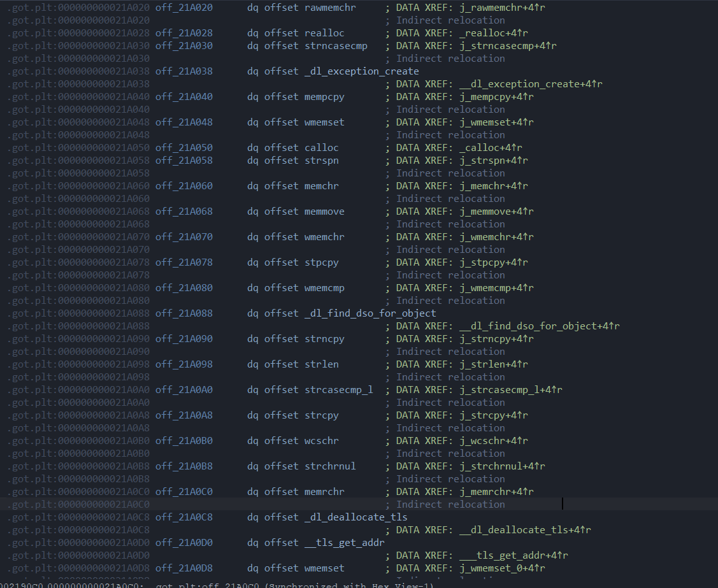Click the address .got.plt:000000000021A020
718x588 pixels.
coord(76,8)
